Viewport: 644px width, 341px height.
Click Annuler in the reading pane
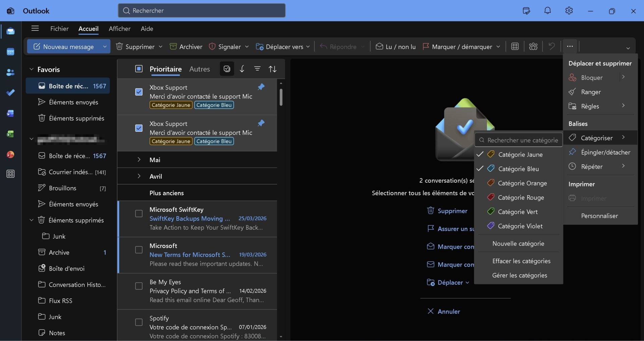[x=443, y=311]
